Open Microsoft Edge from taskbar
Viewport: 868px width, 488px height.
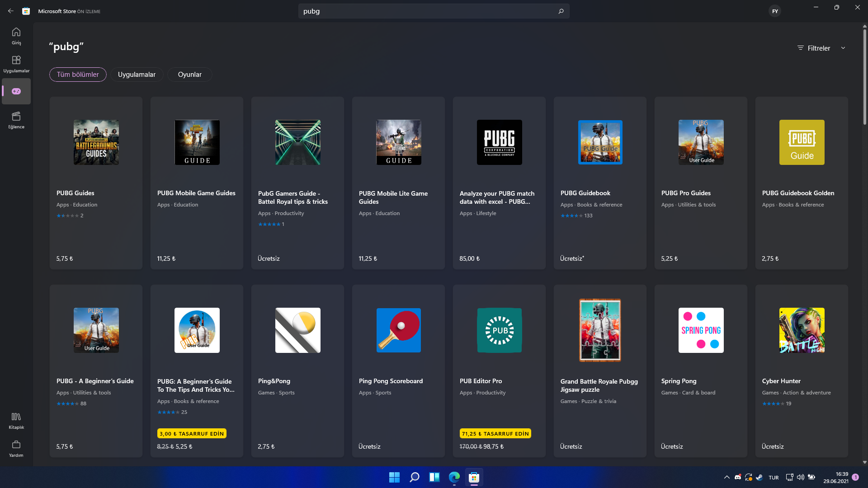[x=454, y=477]
